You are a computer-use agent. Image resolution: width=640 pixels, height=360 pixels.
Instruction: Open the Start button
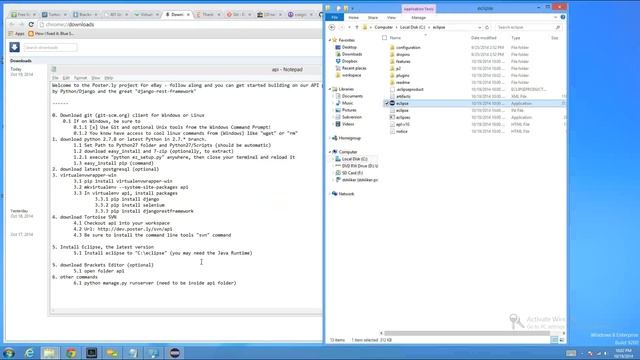tap(9, 353)
